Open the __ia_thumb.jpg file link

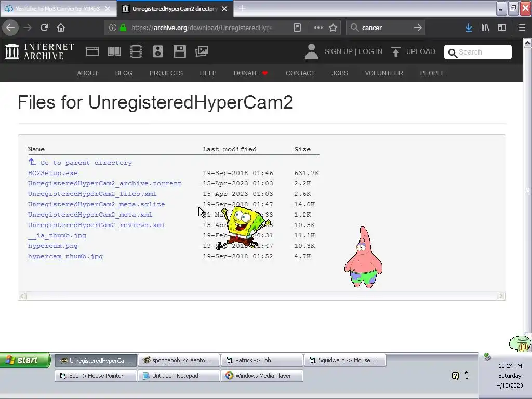pos(57,235)
